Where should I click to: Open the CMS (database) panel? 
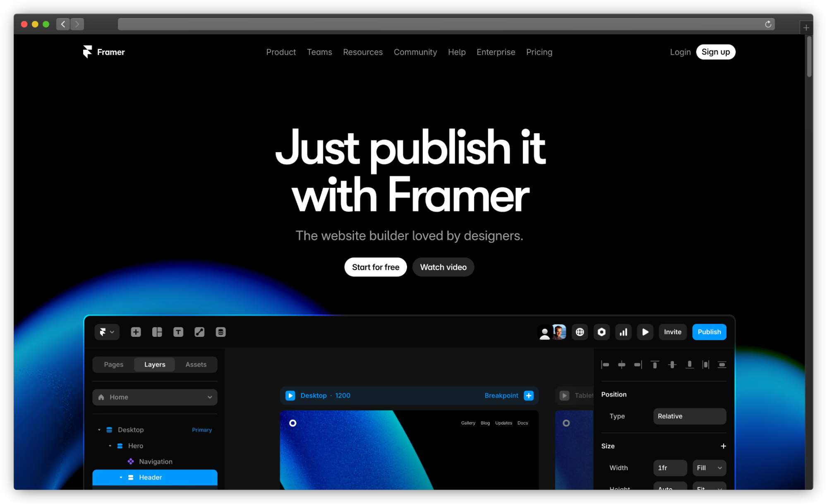point(221,332)
